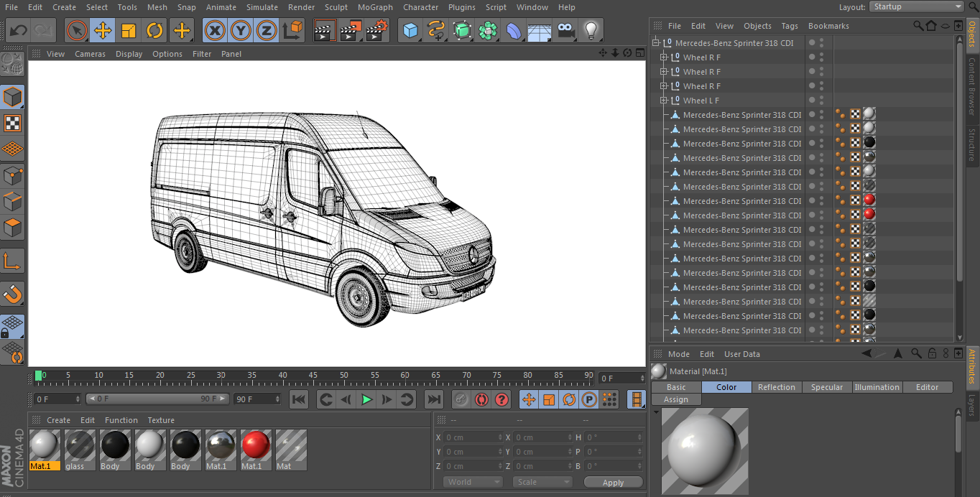
Task: Toggle snapping magnet
Action: 13,294
